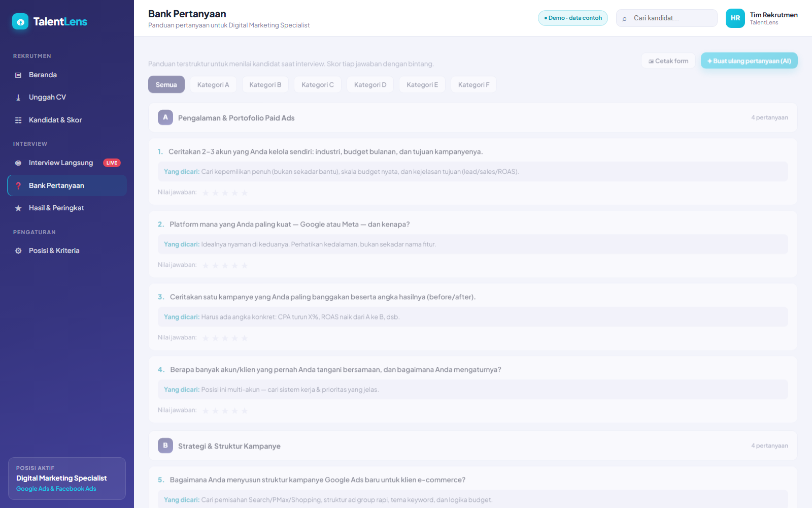The image size is (812, 508).
Task: Open Beranda via its home icon
Action: [x=18, y=75]
